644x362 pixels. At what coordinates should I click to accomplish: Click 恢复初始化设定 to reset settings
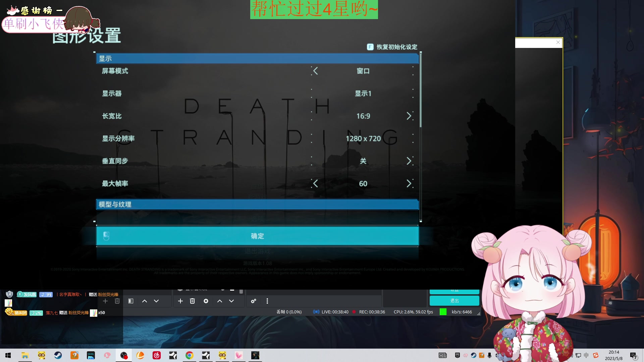(392, 47)
